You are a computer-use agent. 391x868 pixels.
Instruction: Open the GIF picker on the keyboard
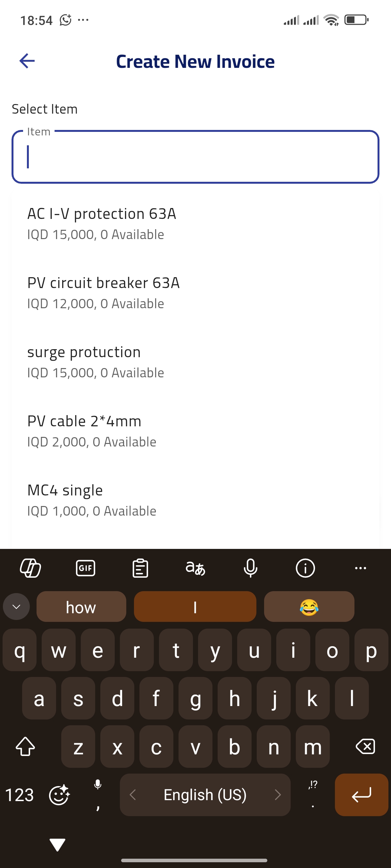[85, 568]
